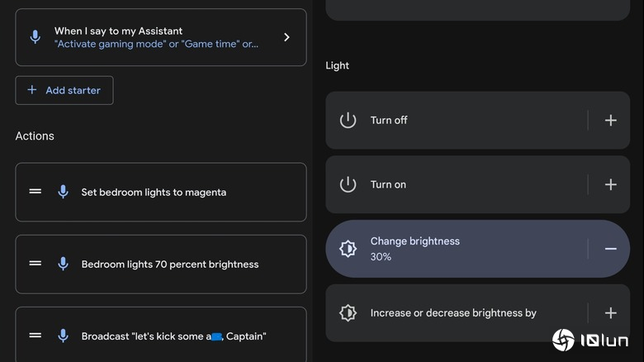Open the Broadcast "let's kick some" action
The width and height of the screenshot is (644, 362).
(173, 336)
